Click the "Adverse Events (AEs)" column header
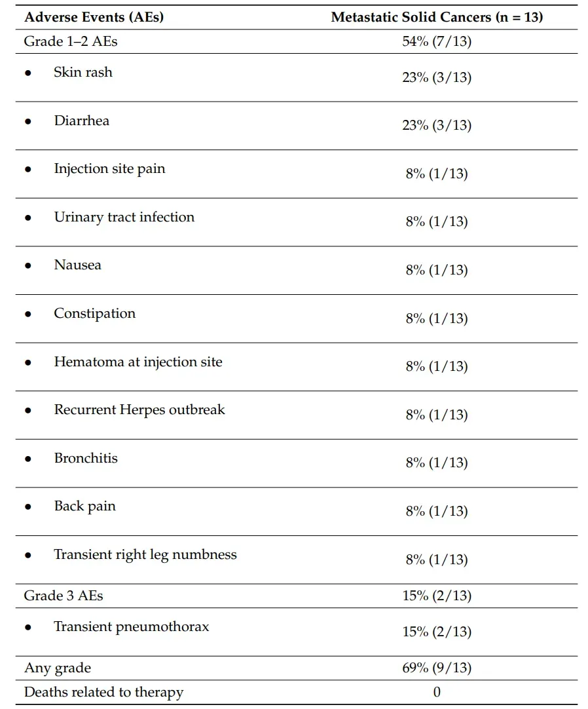This screenshot has width=588, height=709. click(94, 18)
